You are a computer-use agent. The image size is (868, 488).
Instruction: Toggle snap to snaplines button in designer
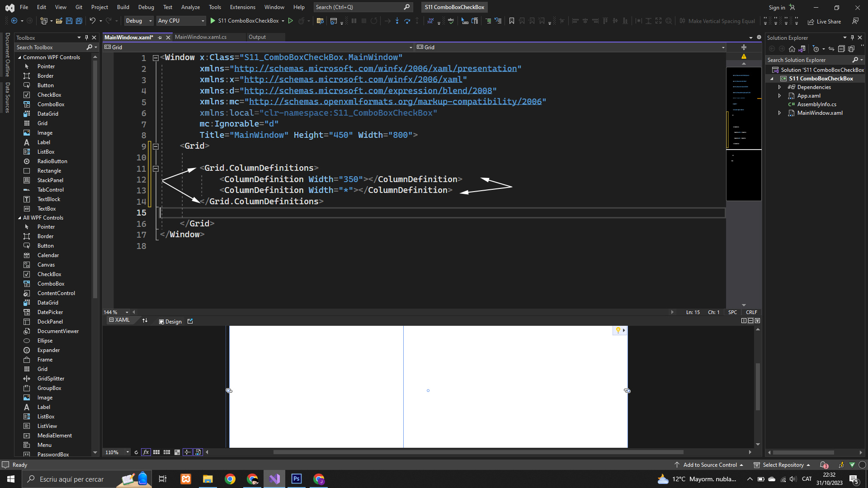tap(187, 452)
